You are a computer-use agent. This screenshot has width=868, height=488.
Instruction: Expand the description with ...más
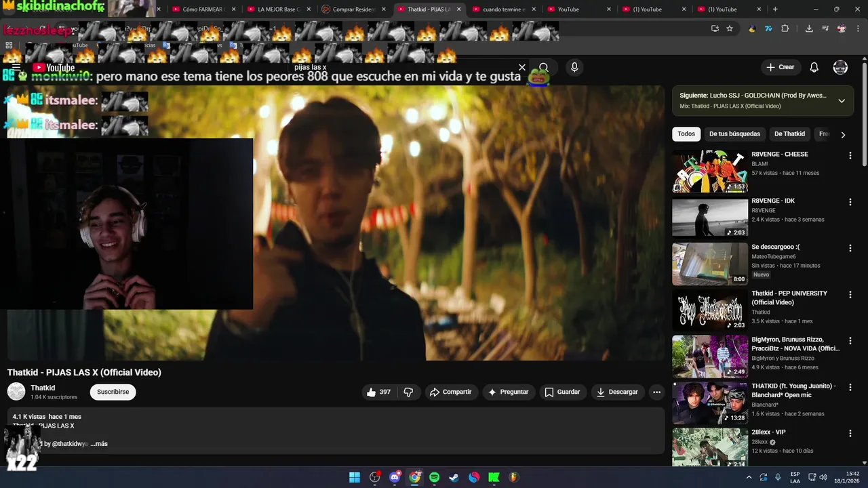pyautogui.click(x=99, y=443)
